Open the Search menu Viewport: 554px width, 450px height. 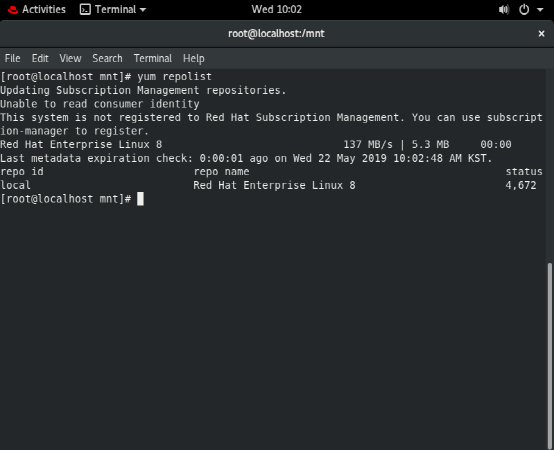pyautogui.click(x=107, y=58)
